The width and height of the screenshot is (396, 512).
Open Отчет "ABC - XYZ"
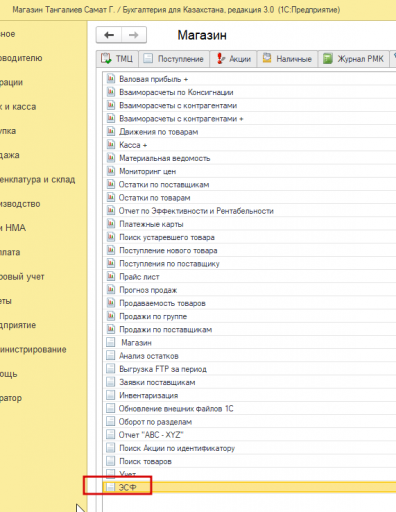[x=151, y=435]
